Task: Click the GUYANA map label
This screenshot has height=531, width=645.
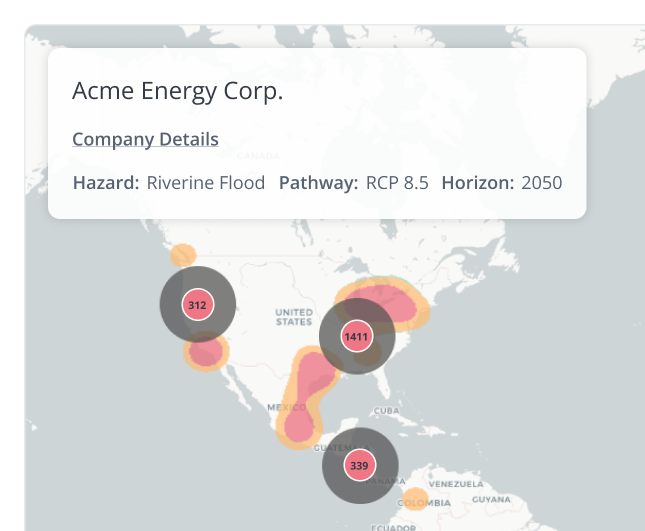Action: tap(491, 499)
